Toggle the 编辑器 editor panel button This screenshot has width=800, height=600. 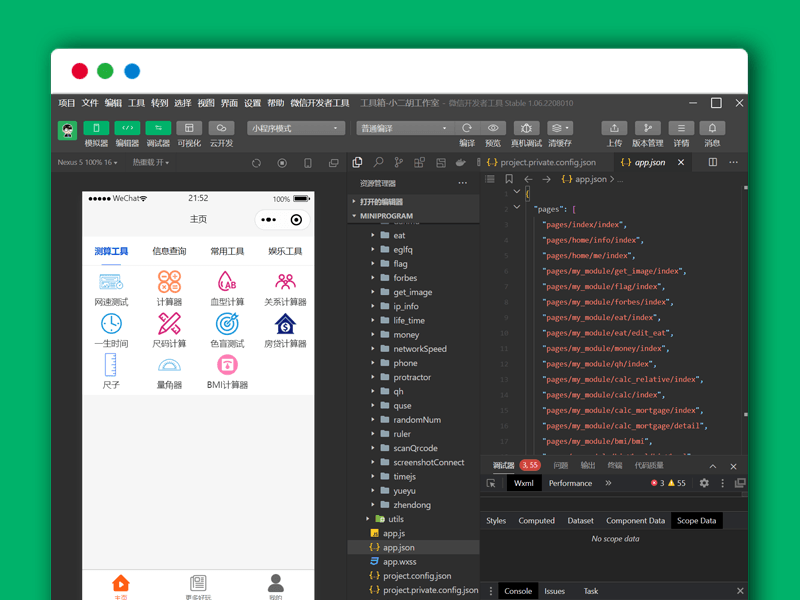click(x=127, y=128)
